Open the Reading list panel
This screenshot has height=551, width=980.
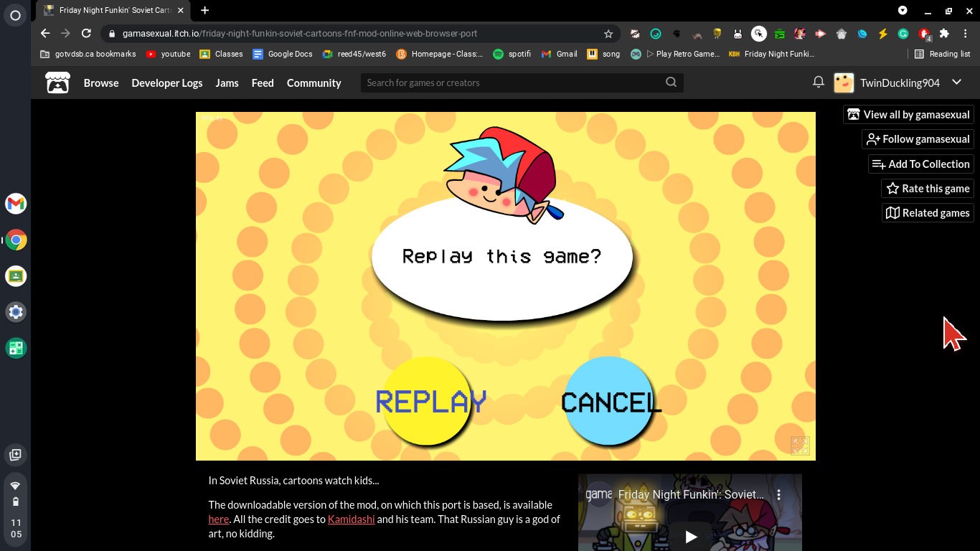click(x=943, y=54)
